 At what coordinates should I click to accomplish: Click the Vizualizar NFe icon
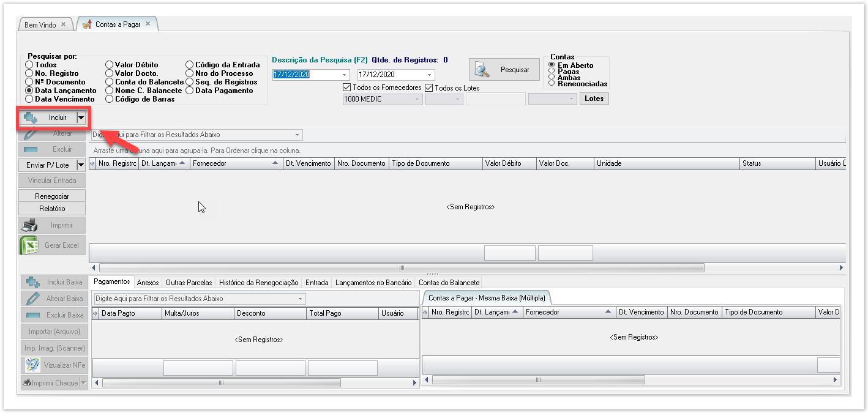32,365
